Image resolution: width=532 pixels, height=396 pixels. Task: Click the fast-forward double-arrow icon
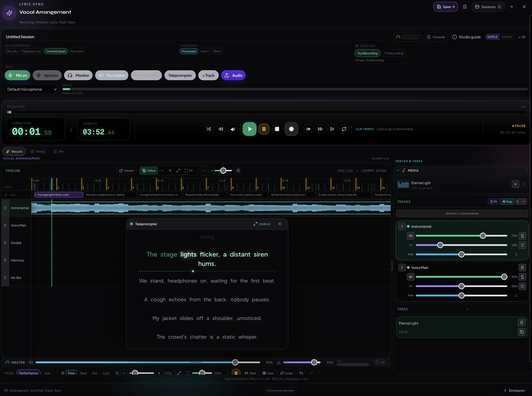320,129
